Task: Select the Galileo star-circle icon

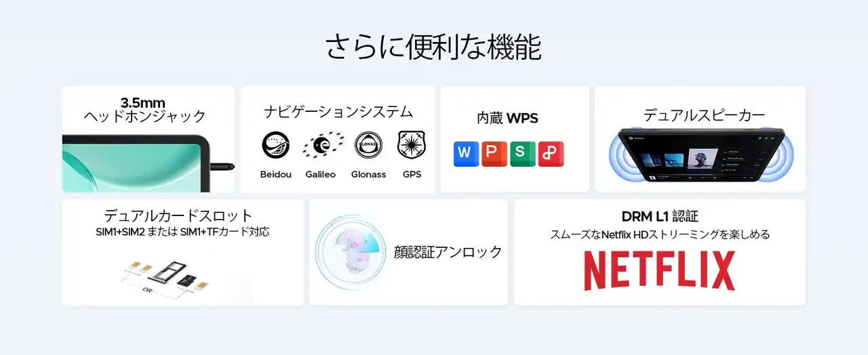Action: coord(321,145)
